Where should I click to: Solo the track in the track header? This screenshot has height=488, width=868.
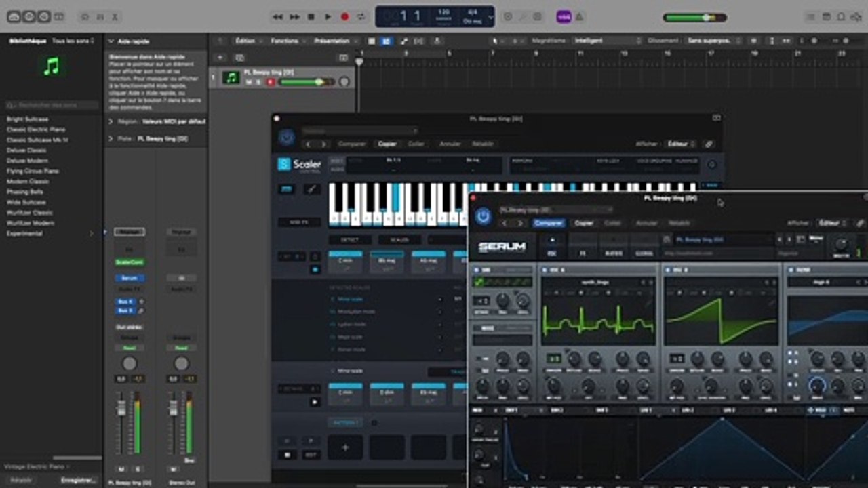pos(259,82)
